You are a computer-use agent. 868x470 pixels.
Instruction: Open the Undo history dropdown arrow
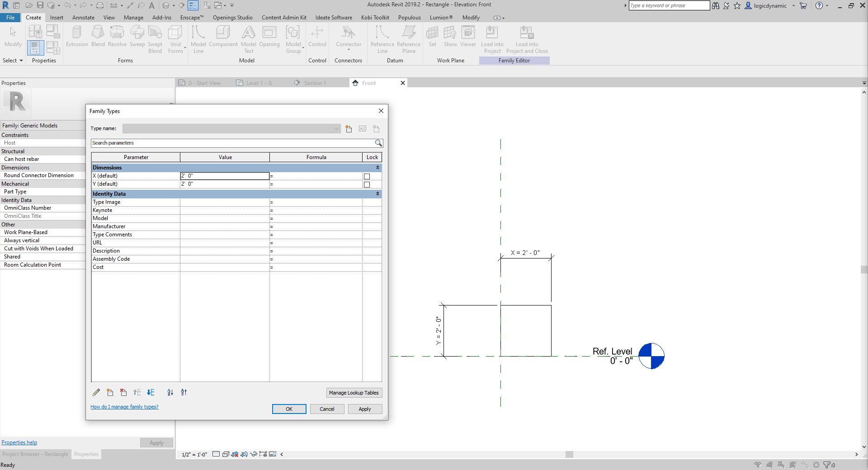[75, 5]
